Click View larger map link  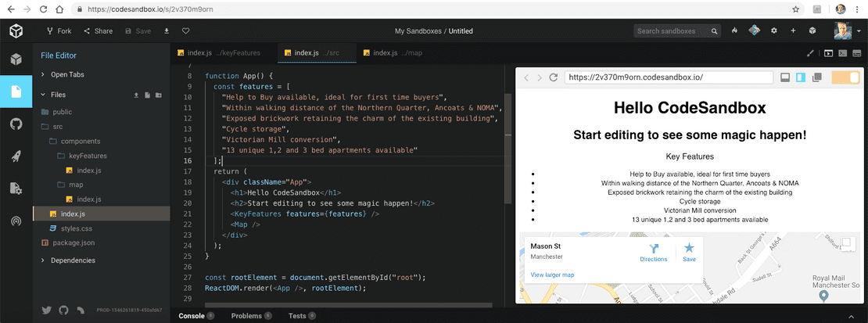tap(552, 275)
